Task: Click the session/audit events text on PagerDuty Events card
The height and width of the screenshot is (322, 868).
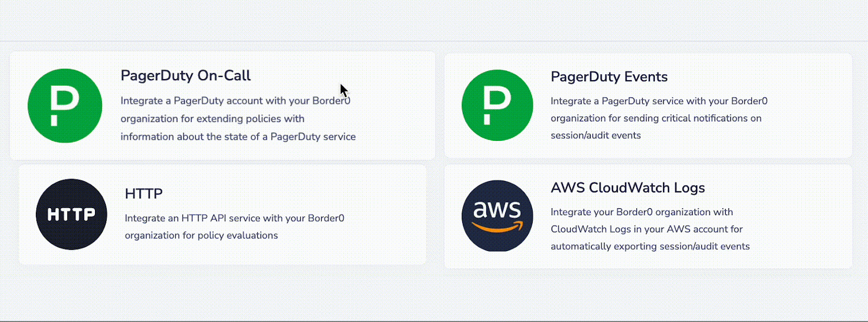Action: click(595, 136)
